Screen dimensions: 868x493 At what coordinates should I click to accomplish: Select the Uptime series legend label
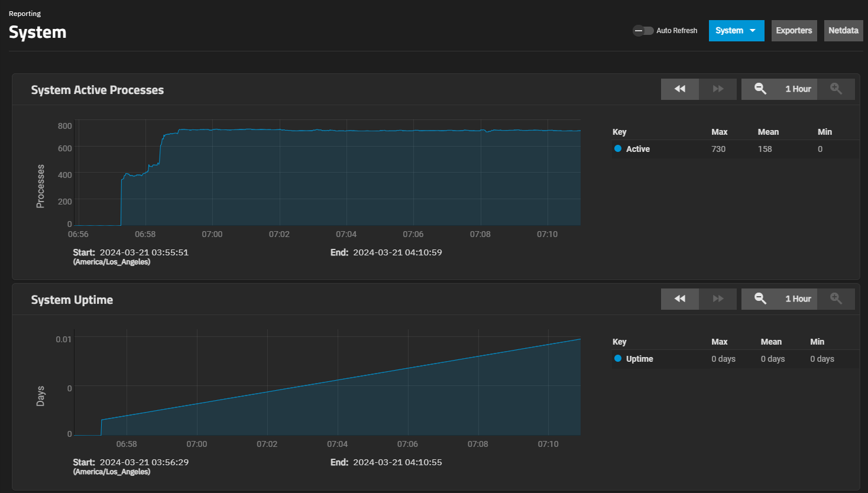coord(639,359)
